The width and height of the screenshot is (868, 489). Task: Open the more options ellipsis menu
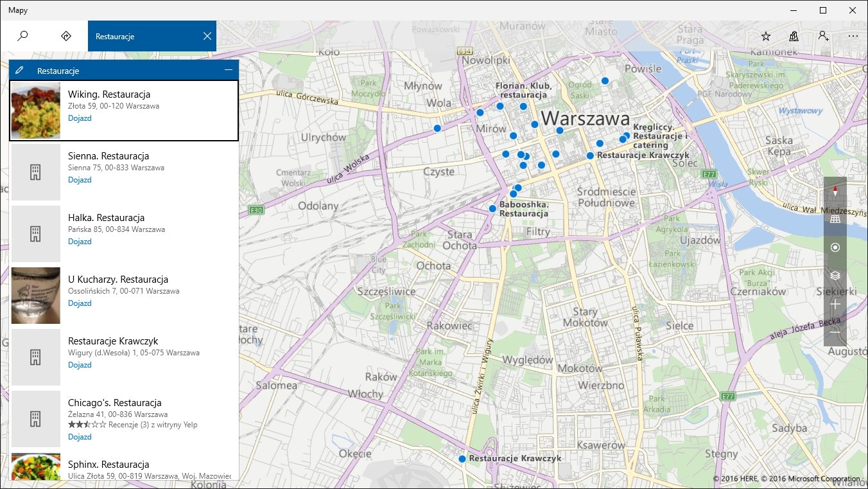(x=853, y=37)
